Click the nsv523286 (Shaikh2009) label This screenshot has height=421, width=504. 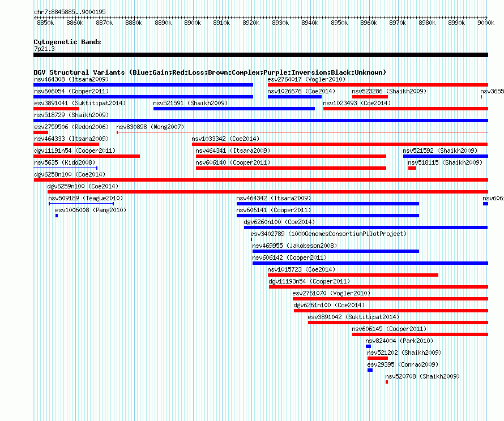(389, 91)
